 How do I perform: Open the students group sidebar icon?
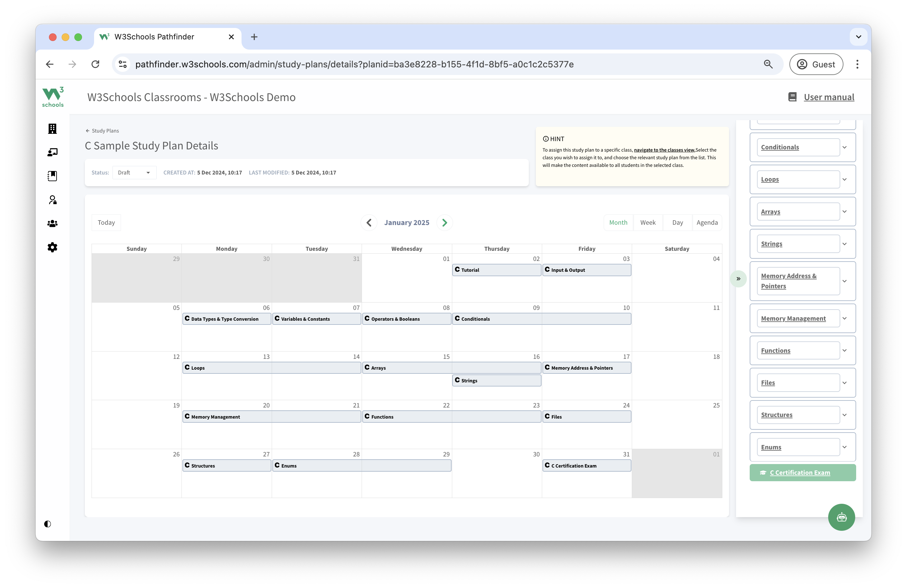point(52,224)
